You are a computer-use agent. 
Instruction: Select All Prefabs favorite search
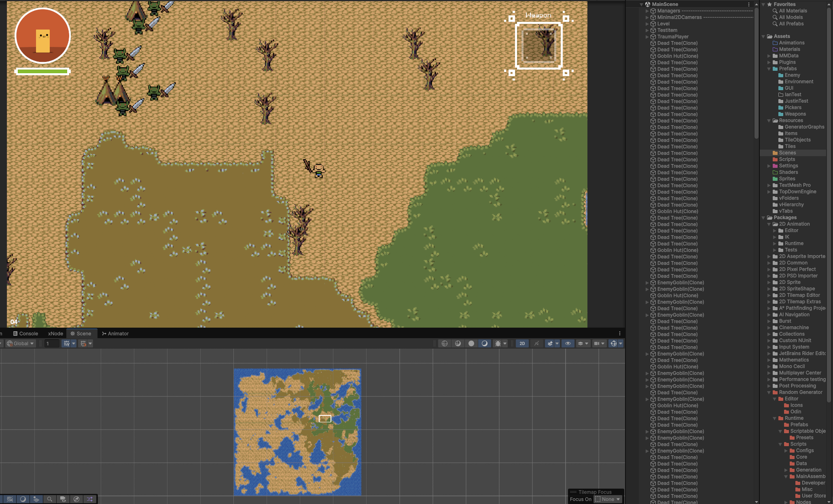(791, 24)
